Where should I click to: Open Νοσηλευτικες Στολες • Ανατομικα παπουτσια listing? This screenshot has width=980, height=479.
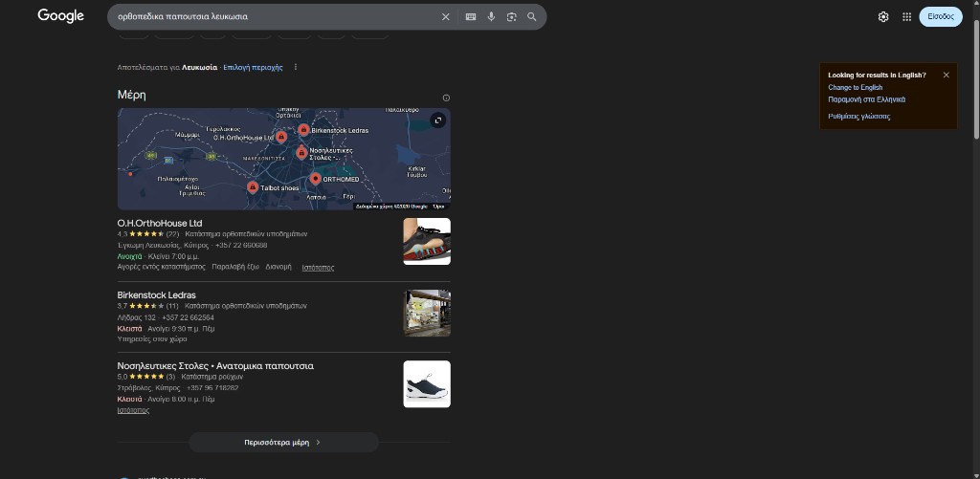pos(215,366)
